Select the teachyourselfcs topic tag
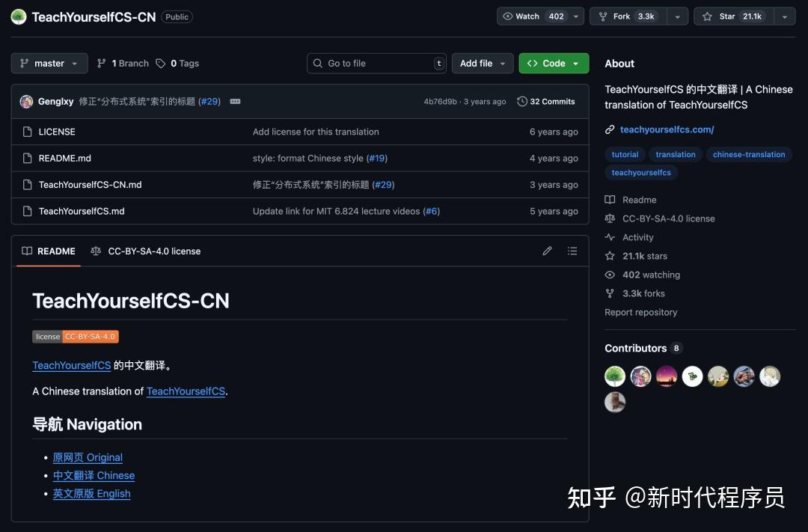Image resolution: width=808 pixels, height=532 pixels. 641,172
